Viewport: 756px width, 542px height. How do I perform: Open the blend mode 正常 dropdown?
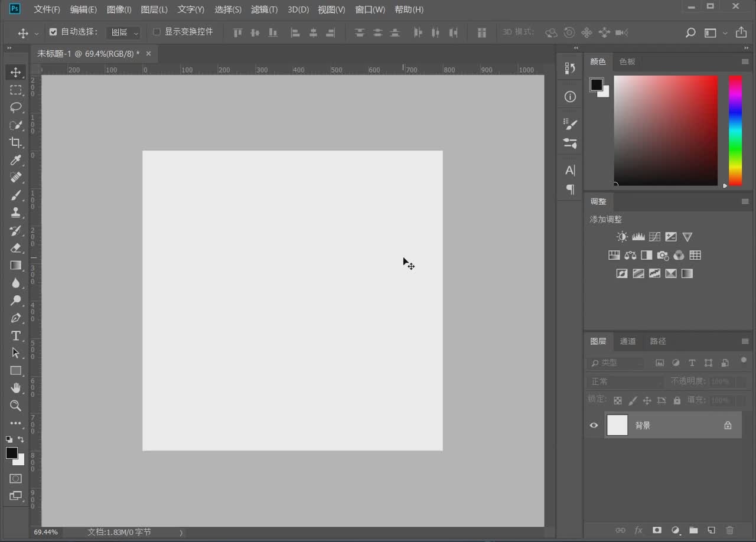coord(626,381)
